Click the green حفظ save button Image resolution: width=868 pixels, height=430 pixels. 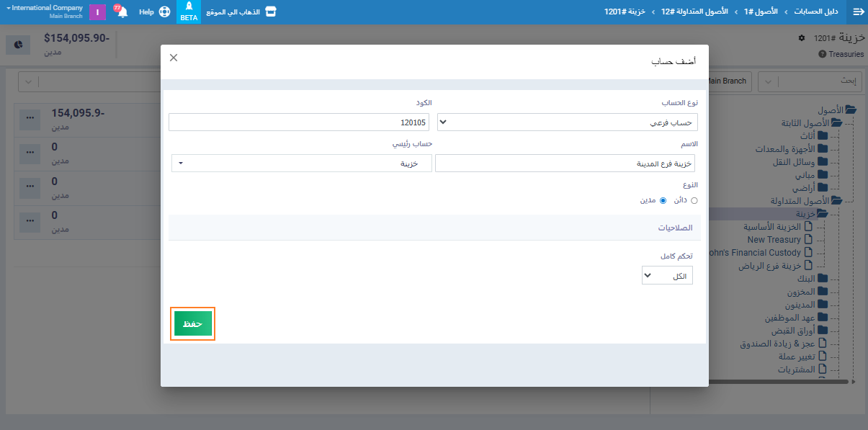click(x=193, y=324)
